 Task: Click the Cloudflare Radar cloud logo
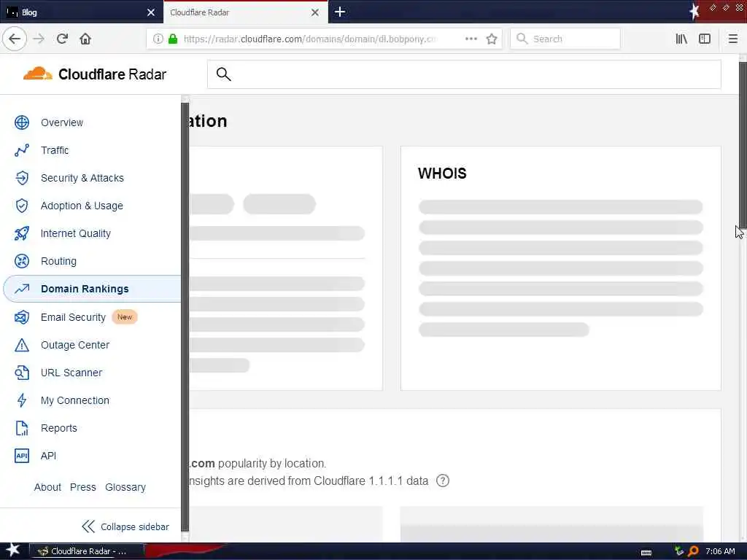pos(38,74)
